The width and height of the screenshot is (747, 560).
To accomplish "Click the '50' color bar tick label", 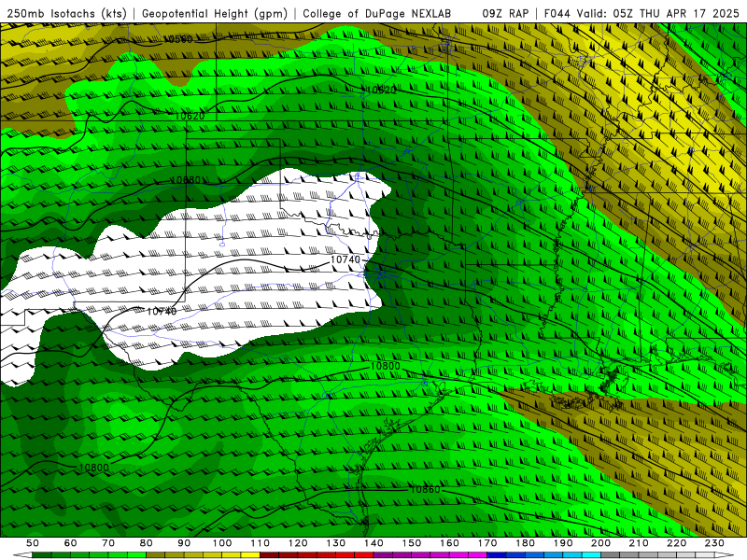I will 33,543.
